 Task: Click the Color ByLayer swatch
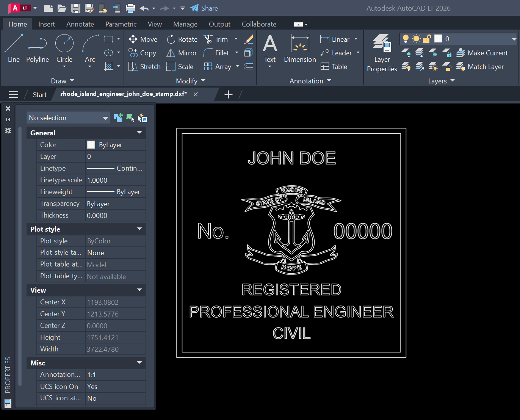[91, 144]
